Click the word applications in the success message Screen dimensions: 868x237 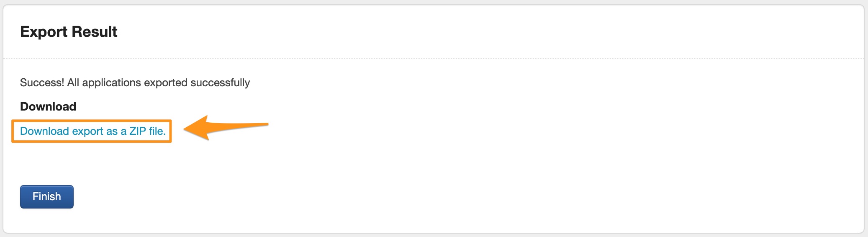click(x=111, y=82)
